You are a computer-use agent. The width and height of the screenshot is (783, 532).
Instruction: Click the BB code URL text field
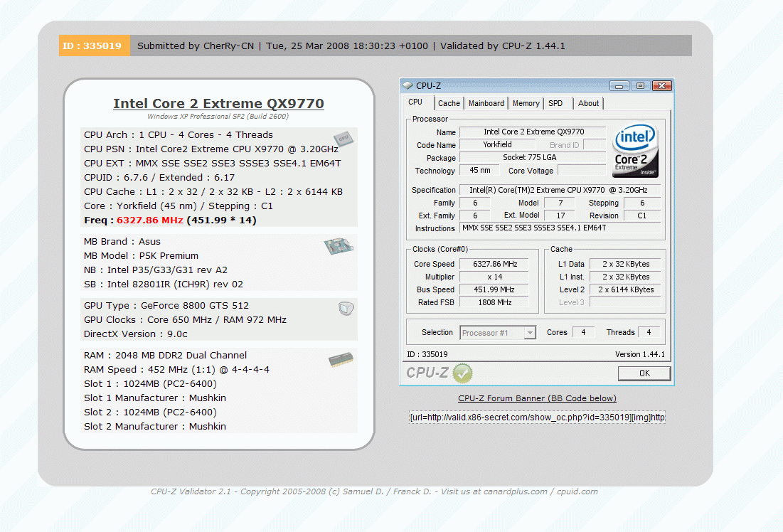tap(538, 417)
